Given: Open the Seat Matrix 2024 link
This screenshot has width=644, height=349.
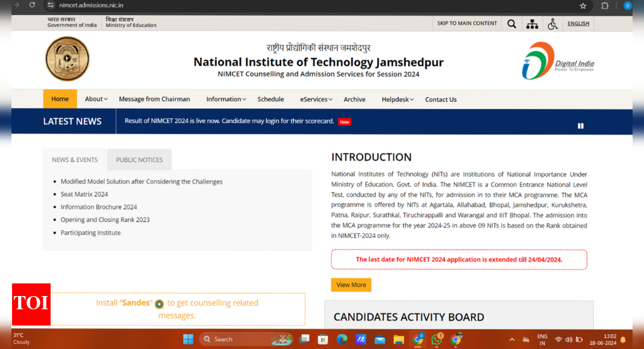Looking at the screenshot, I should pyautogui.click(x=84, y=194).
